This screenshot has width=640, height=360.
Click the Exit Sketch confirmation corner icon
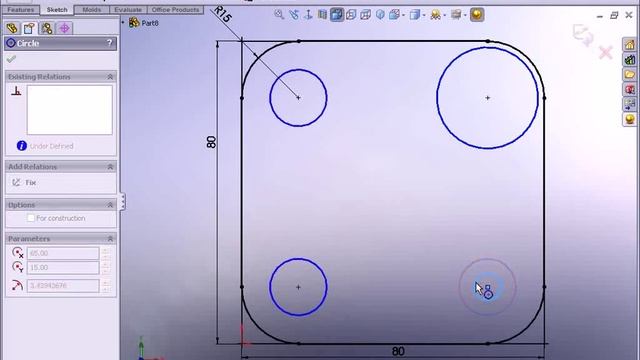click(582, 35)
